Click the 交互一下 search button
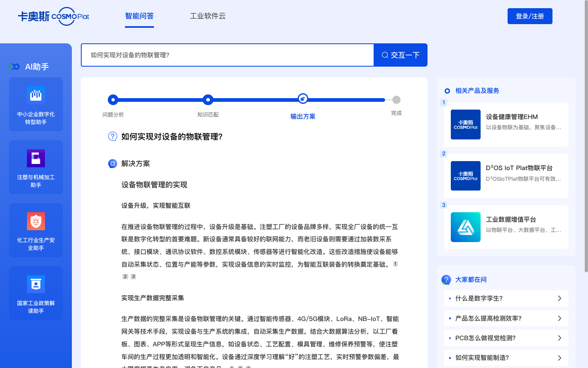Viewport: 588px width, 368px height. (x=400, y=55)
